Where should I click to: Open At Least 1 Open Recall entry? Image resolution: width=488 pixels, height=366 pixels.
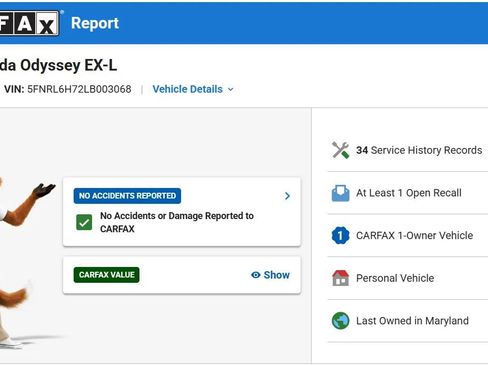pyautogui.click(x=408, y=193)
